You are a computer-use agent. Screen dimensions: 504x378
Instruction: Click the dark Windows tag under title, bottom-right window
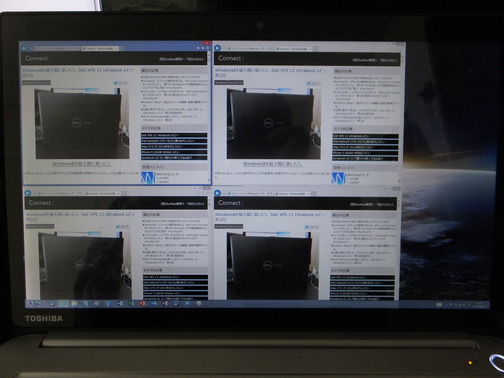(229, 226)
